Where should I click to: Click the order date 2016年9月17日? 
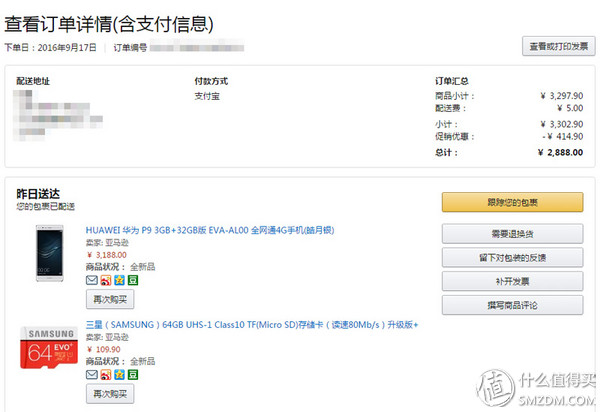pyautogui.click(x=67, y=47)
